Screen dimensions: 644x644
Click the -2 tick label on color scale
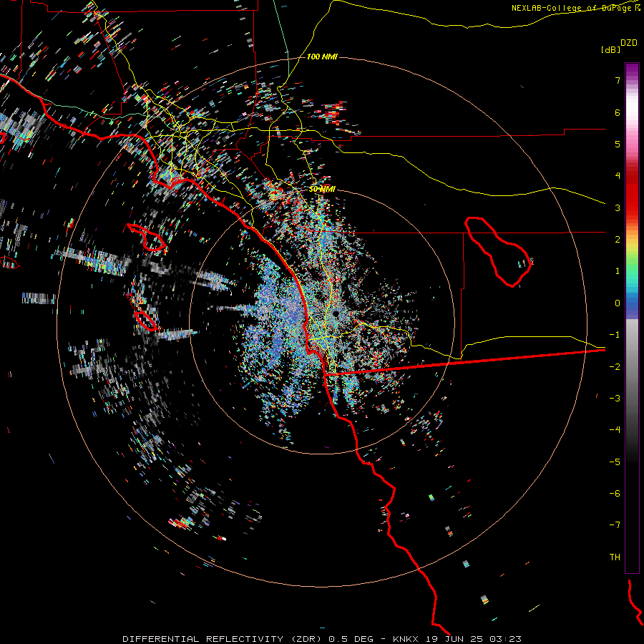615,367
